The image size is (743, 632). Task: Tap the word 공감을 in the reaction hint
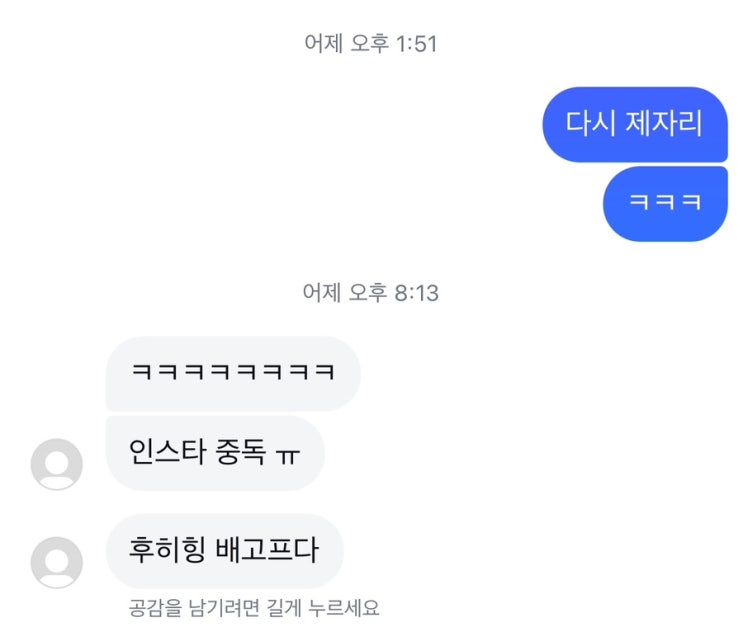tap(152, 607)
